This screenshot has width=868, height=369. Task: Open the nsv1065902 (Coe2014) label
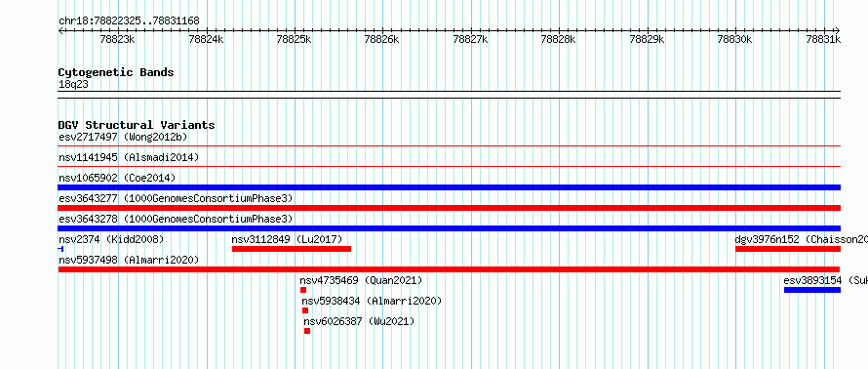(x=117, y=178)
